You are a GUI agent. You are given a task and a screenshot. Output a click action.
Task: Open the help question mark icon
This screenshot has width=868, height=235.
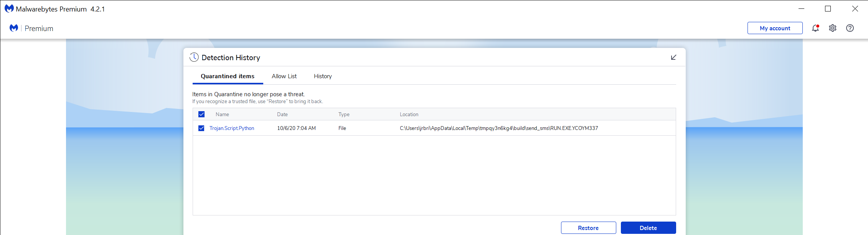[x=850, y=28]
